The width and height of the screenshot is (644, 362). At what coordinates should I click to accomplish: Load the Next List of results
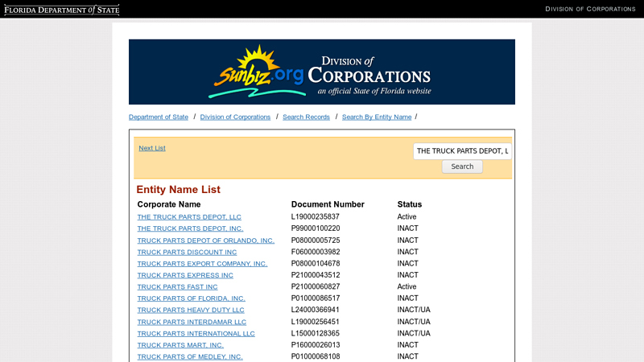point(152,148)
